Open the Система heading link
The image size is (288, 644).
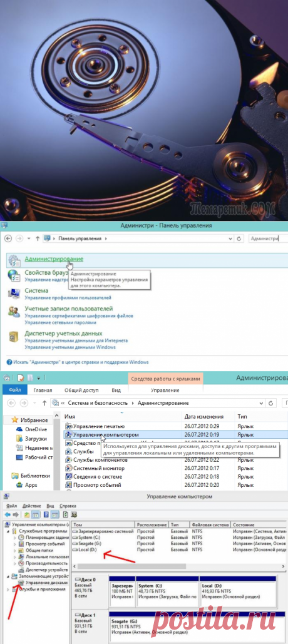pyautogui.click(x=36, y=290)
